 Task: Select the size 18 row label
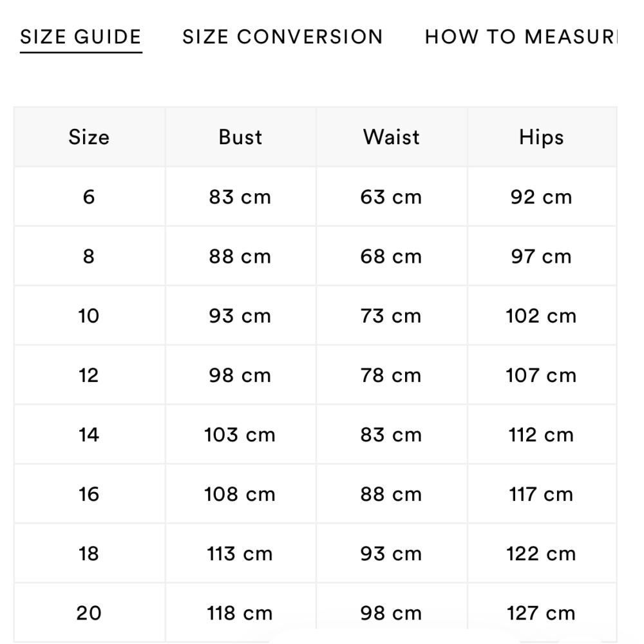(x=89, y=553)
